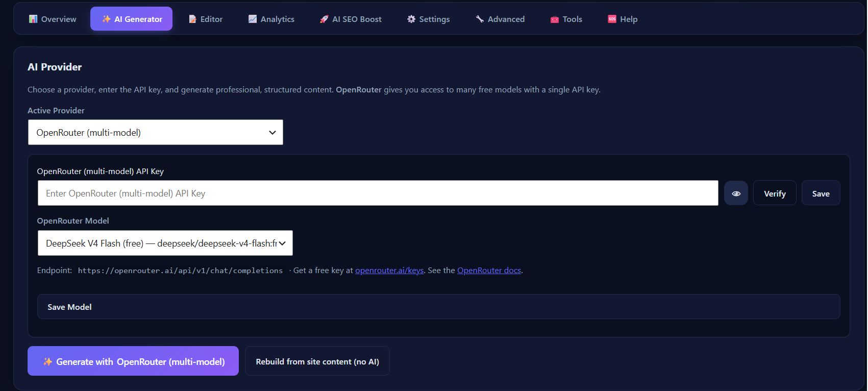Open the OpenRouter docs link
868x391 pixels.
coord(489,271)
